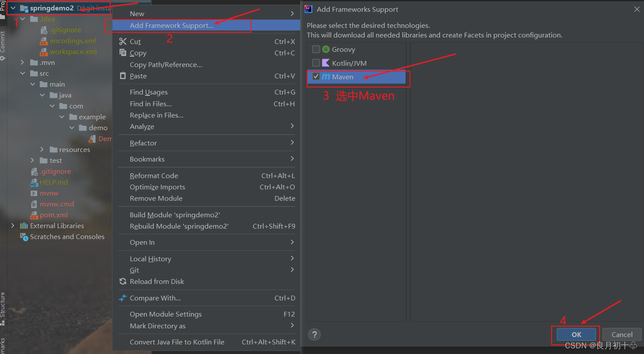Click the External Libraries icon
The image size is (644, 354).
[x=24, y=226]
